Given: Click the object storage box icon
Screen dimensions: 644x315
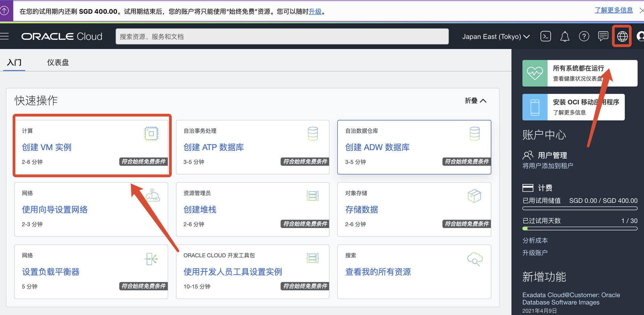Looking at the screenshot, I should click(x=474, y=196).
